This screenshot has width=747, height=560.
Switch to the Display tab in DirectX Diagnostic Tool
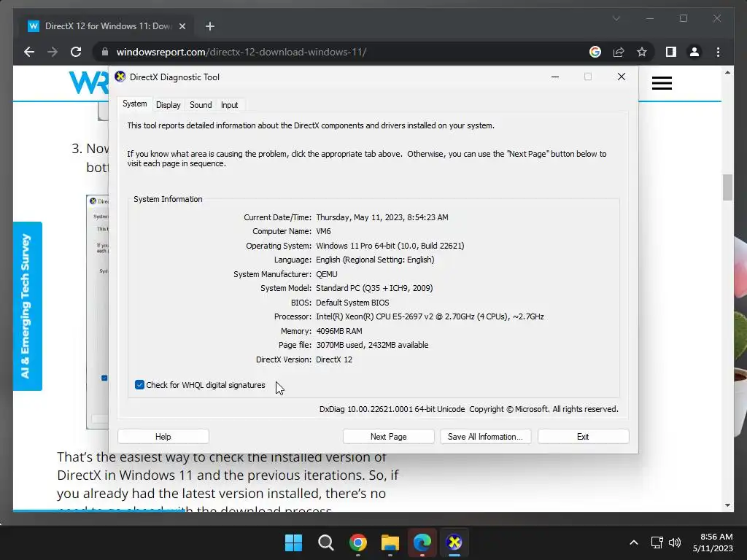[x=169, y=105]
